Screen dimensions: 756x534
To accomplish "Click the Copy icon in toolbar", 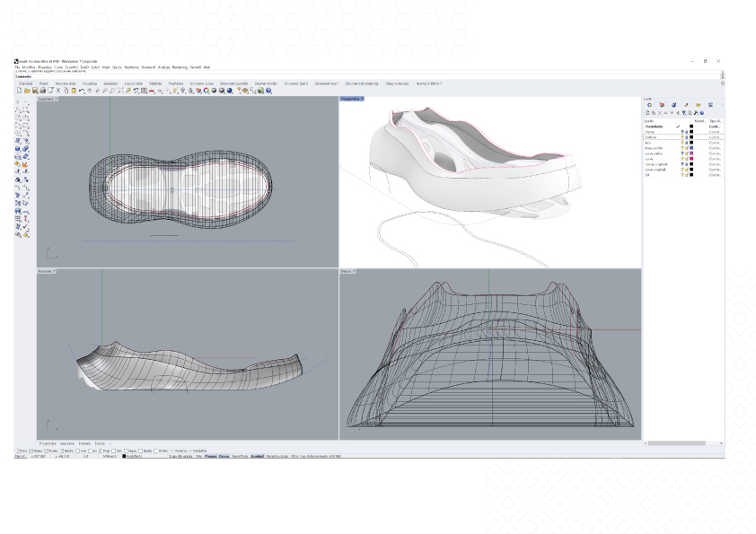I will click(x=66, y=91).
